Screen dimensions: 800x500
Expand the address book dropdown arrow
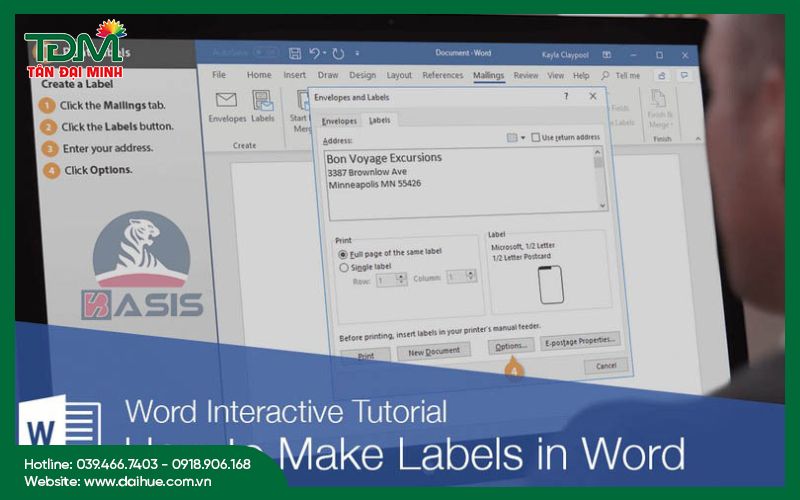(x=523, y=137)
